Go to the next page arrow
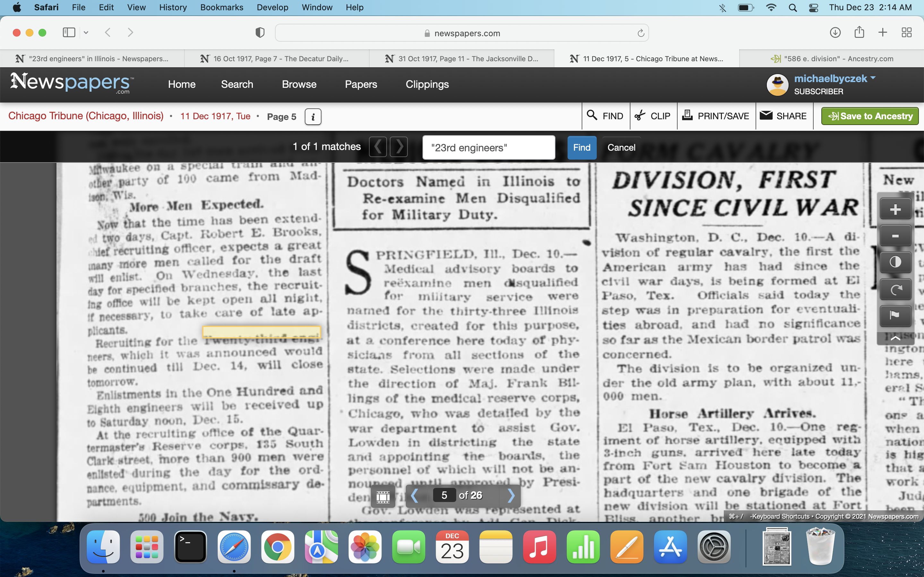This screenshot has height=577, width=924. point(511,496)
